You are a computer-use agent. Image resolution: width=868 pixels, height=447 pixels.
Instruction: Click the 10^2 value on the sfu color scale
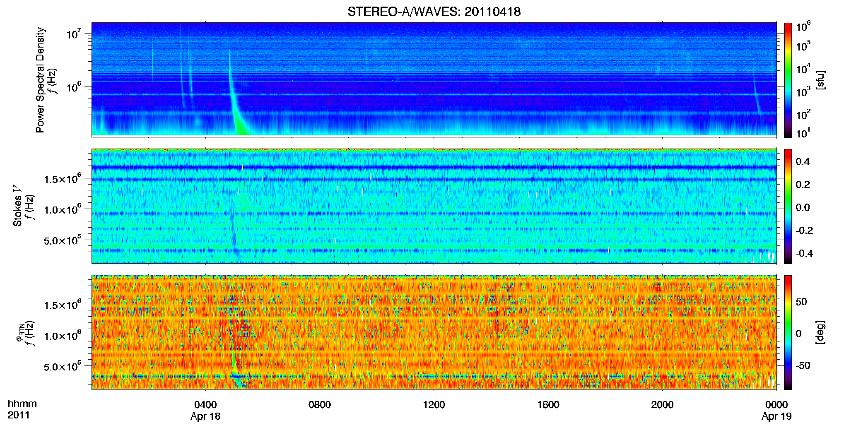tap(804, 114)
